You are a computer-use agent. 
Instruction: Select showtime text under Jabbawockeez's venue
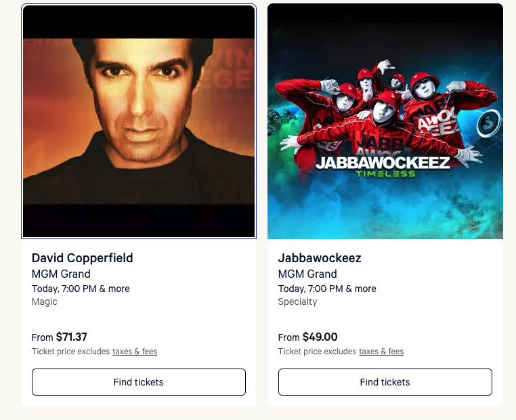pyautogui.click(x=327, y=289)
